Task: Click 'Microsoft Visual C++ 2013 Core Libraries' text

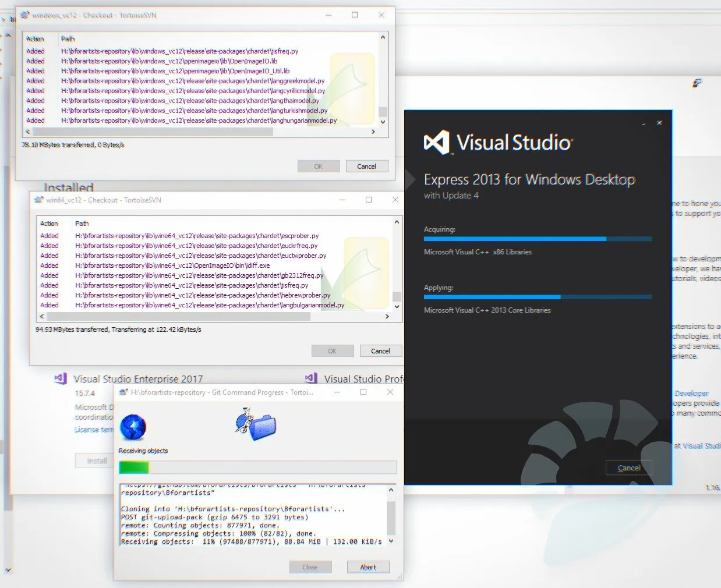Action: [487, 310]
